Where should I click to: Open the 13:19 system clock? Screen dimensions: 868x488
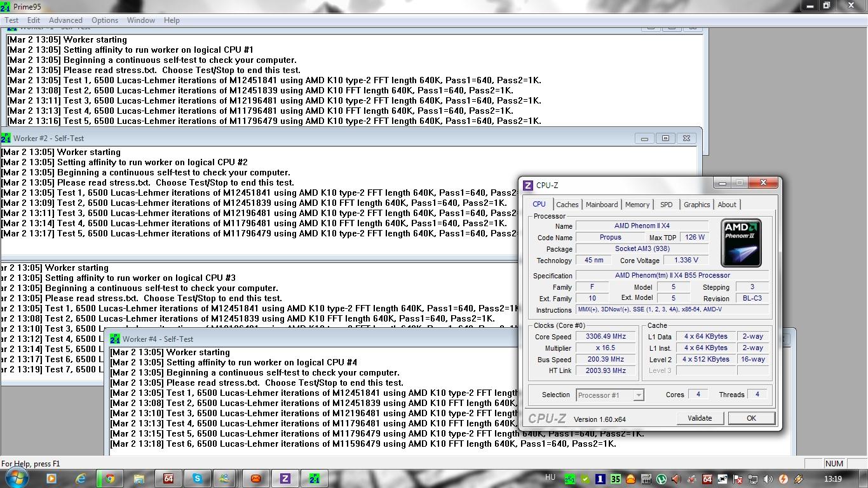click(833, 479)
